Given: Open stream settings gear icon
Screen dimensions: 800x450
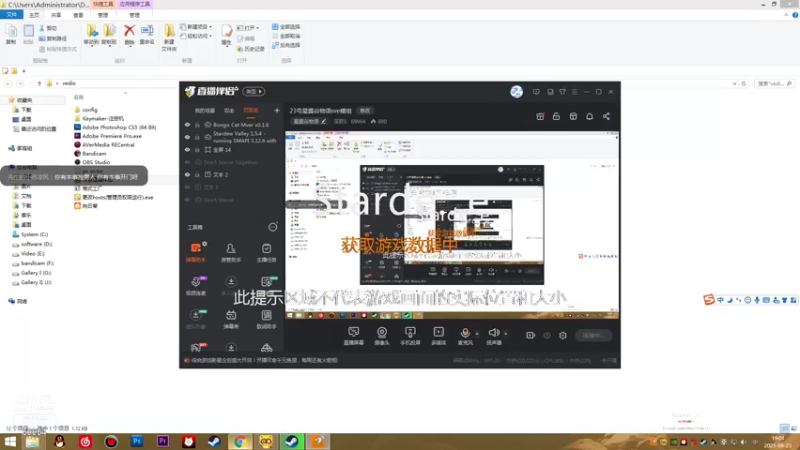Looking at the screenshot, I should (x=563, y=335).
